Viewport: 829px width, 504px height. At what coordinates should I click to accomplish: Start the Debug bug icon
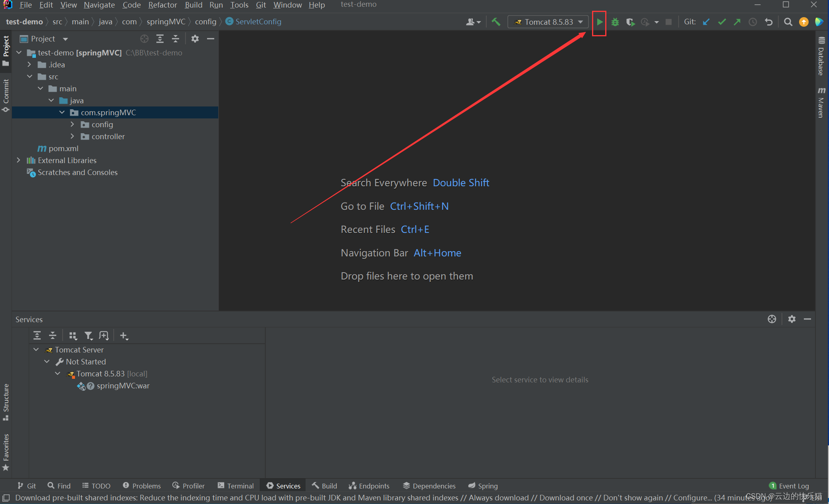[615, 22]
